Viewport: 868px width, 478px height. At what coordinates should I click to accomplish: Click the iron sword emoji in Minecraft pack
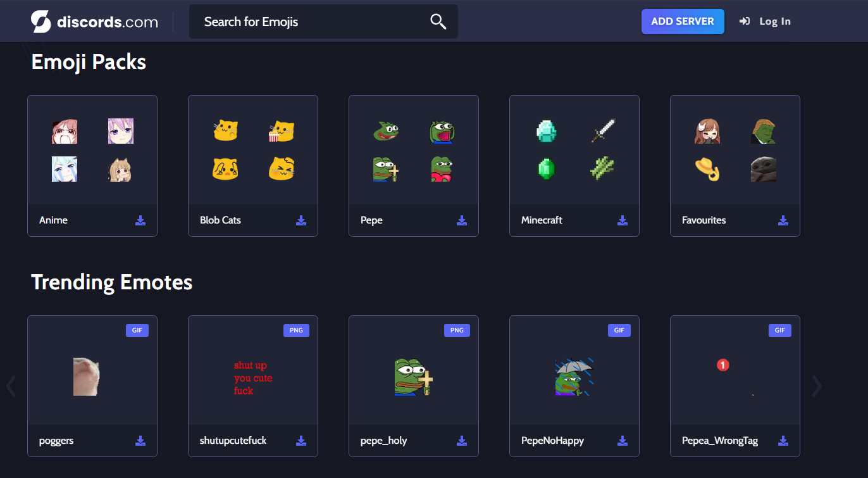603,131
